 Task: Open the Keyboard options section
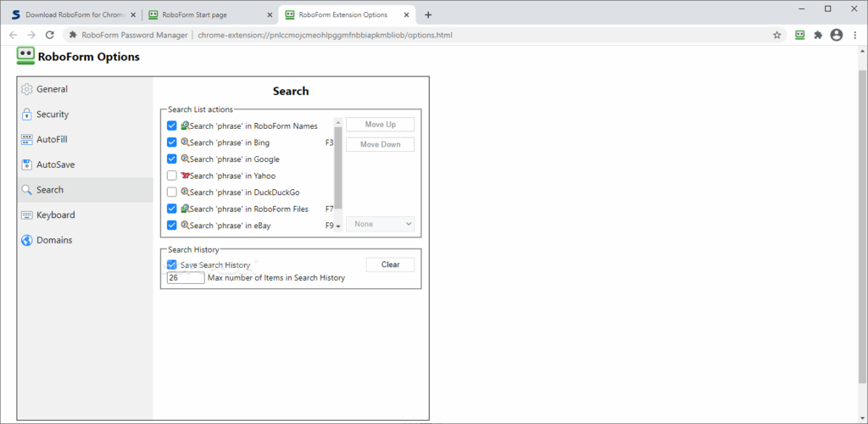86,215
